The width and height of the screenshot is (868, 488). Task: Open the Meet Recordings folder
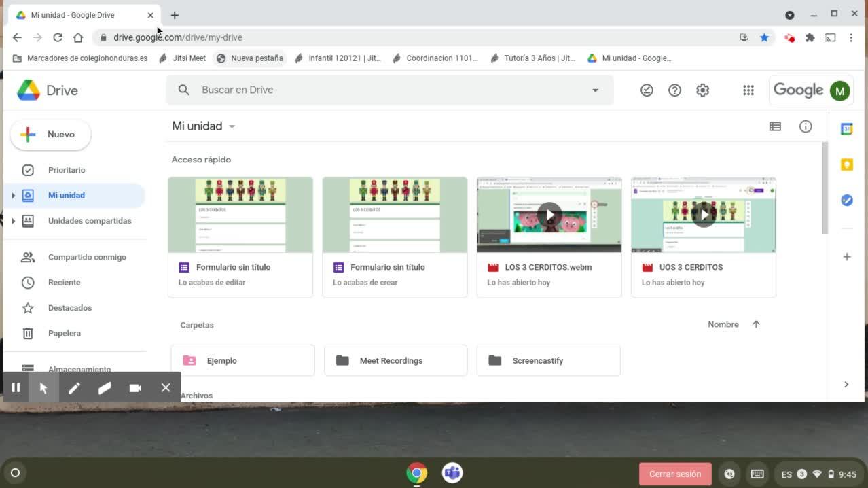click(x=395, y=361)
